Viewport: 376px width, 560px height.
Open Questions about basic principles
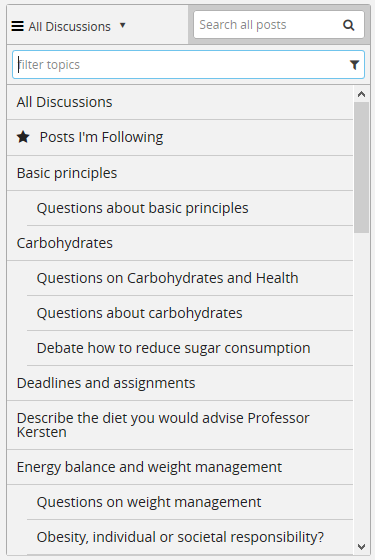click(x=190, y=208)
